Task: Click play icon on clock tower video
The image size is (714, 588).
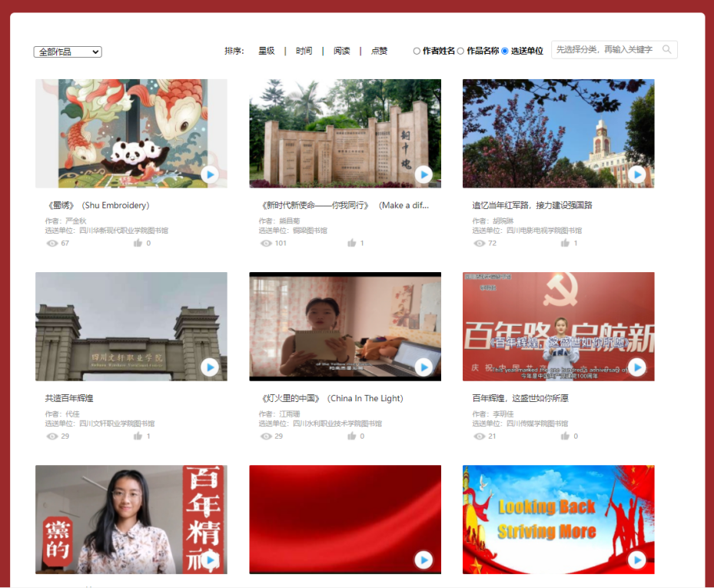Action: (636, 174)
